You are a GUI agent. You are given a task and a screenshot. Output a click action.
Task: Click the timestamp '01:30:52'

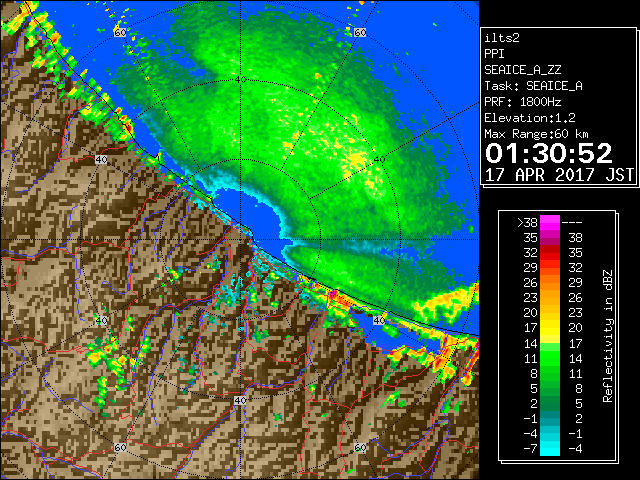click(549, 153)
